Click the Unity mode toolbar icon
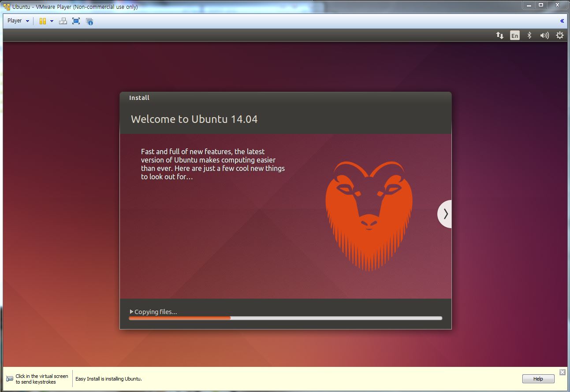 pos(89,21)
